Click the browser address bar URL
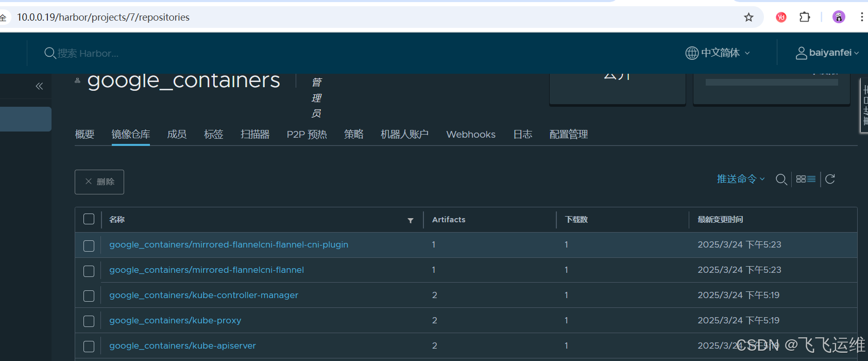 coord(103,18)
